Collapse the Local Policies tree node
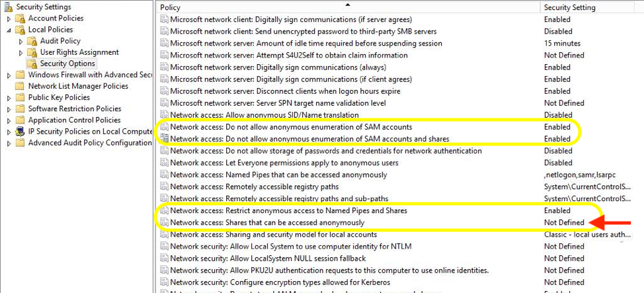644x293 pixels. [x=9, y=30]
